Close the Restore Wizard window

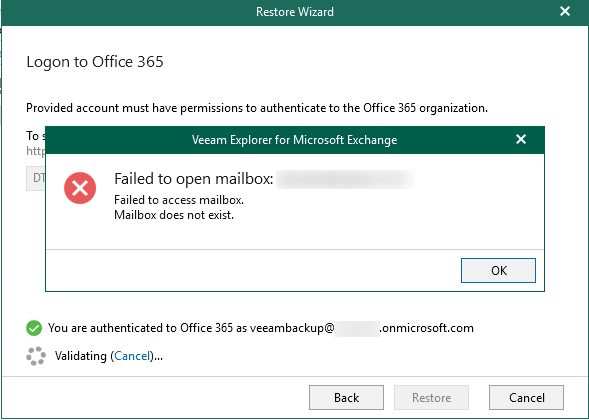coord(565,11)
